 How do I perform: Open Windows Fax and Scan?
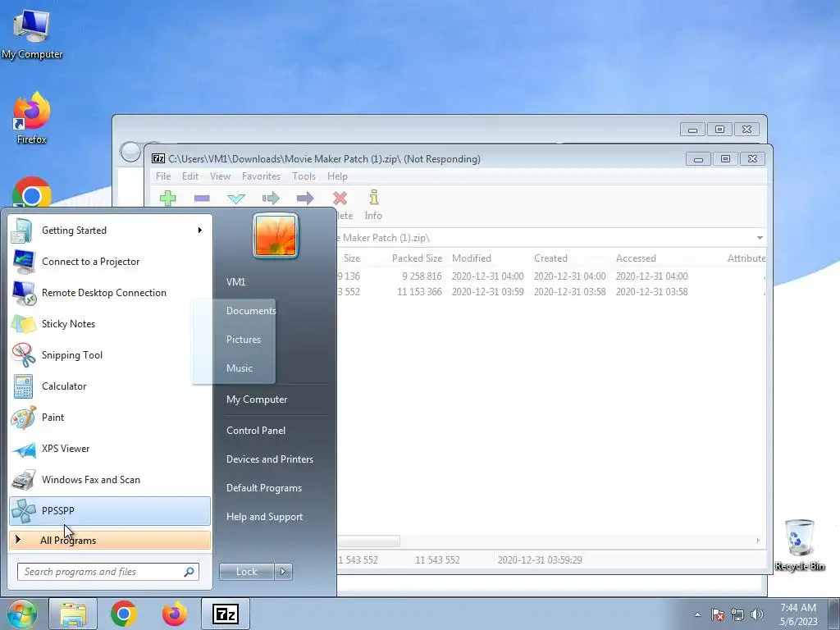110,479
